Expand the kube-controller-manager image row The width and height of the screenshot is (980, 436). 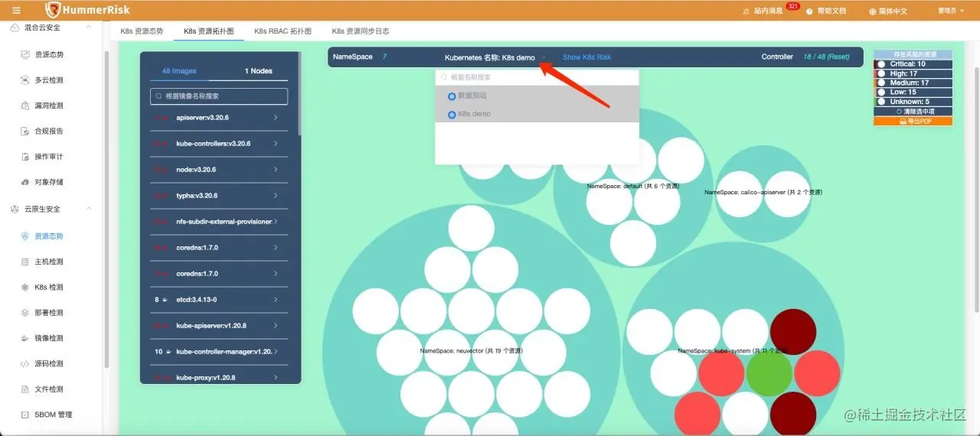218,351
